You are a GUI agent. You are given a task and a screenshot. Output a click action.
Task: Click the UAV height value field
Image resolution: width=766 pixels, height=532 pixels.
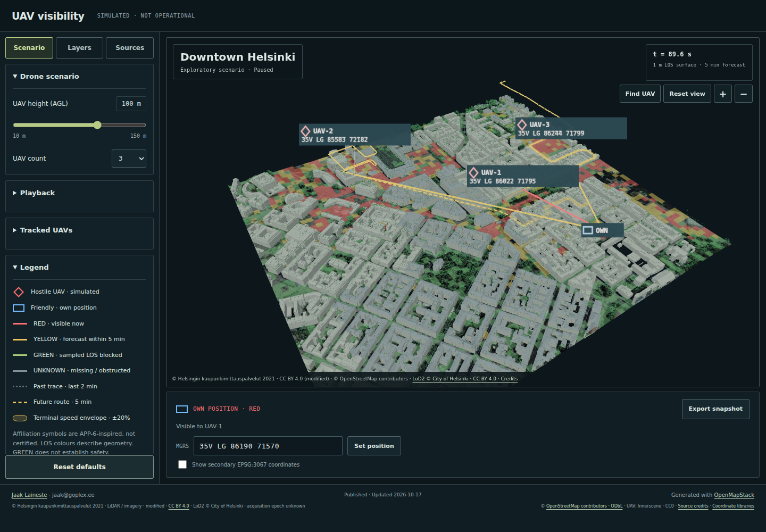[x=131, y=104]
